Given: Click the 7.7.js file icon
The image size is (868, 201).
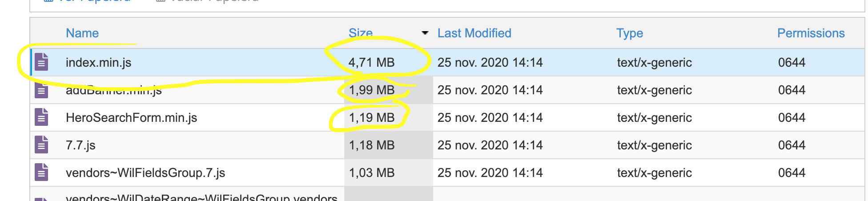Looking at the screenshot, I should 41,145.
